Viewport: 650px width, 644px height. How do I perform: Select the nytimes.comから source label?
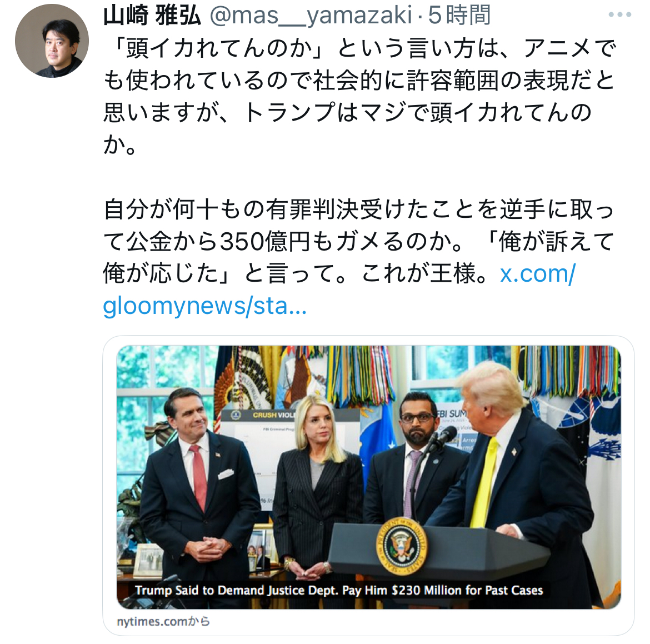coord(163,621)
